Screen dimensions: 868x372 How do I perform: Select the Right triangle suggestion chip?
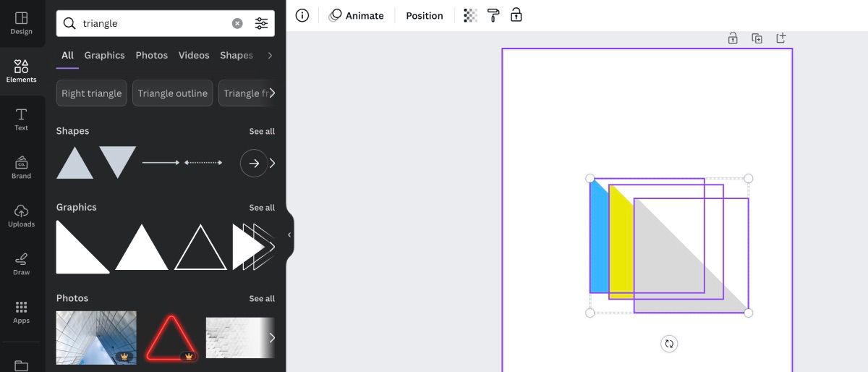(92, 93)
